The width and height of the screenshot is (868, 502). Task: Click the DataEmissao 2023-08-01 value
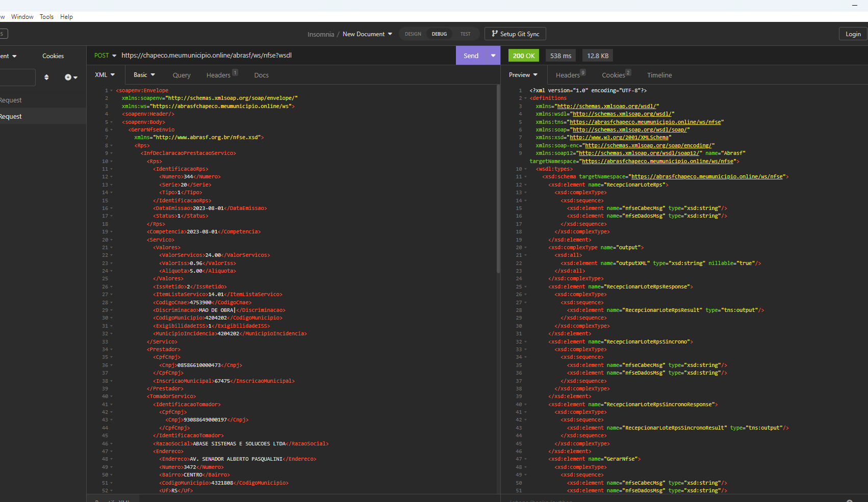[208, 208]
